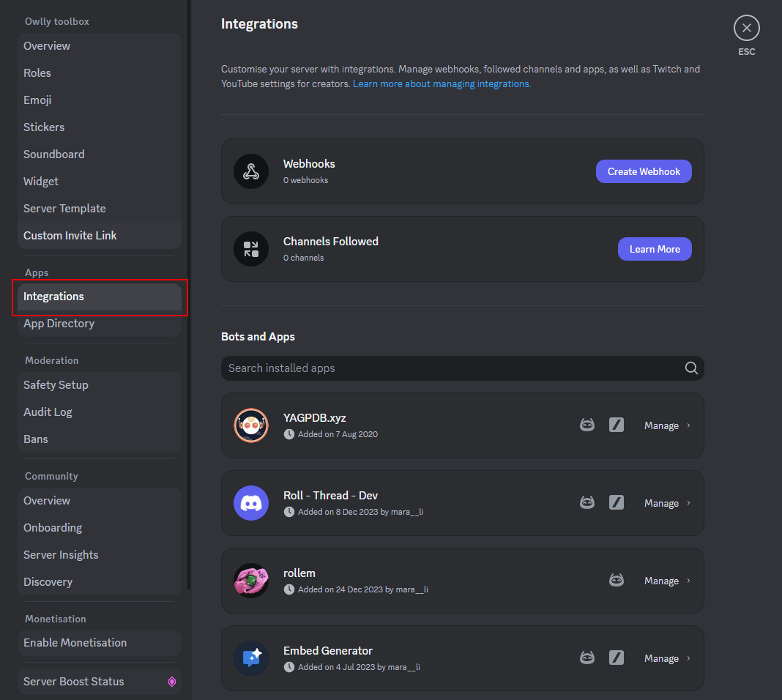Click slash command icon on YAGPDB.xyz row

[617, 425]
